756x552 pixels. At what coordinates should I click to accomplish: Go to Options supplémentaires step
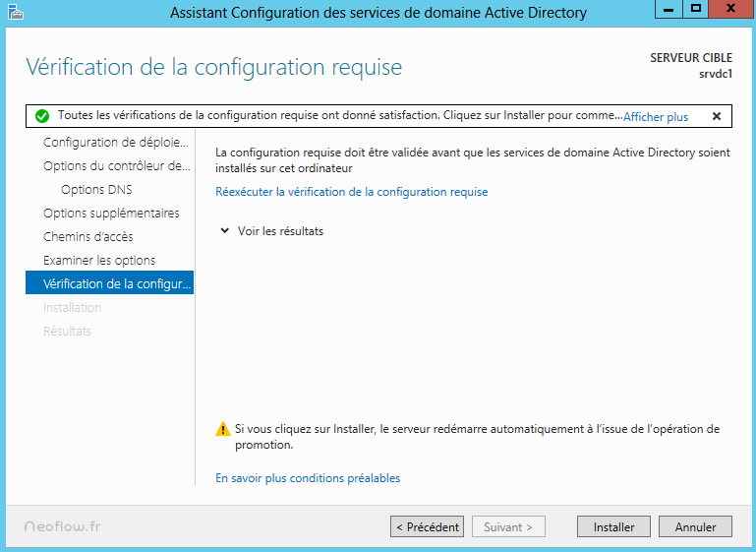(x=111, y=214)
